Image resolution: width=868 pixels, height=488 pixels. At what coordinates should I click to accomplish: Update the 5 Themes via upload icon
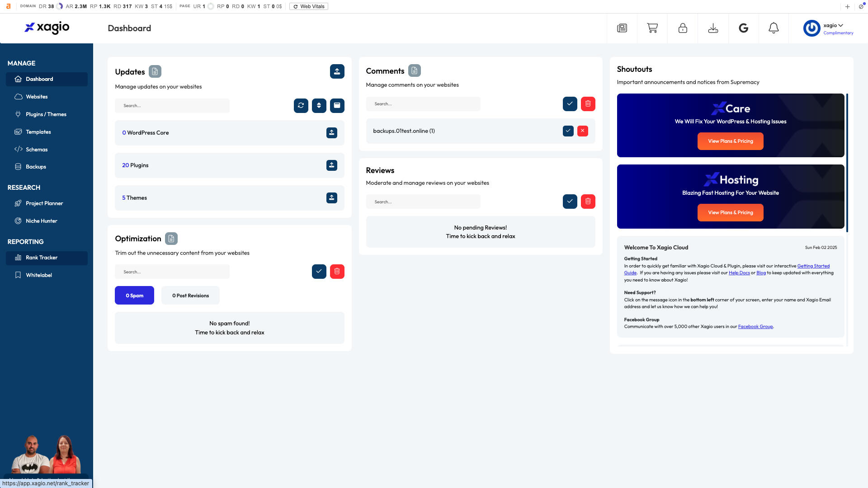(x=331, y=197)
